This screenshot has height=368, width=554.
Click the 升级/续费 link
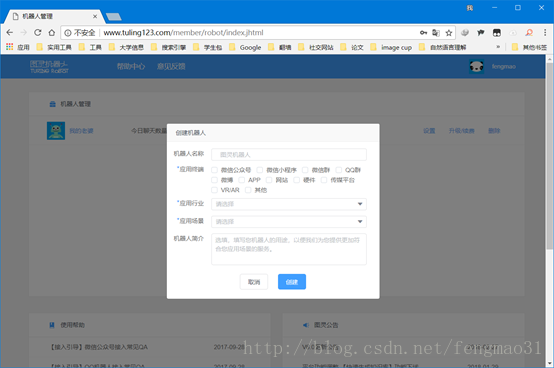click(x=461, y=131)
